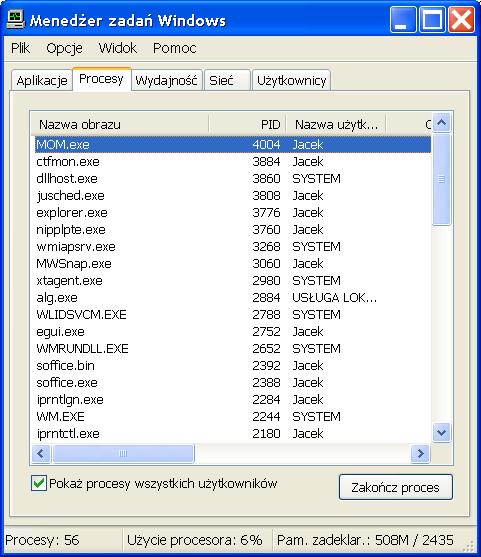
Task: Sort by PID column header
Action: 248,124
